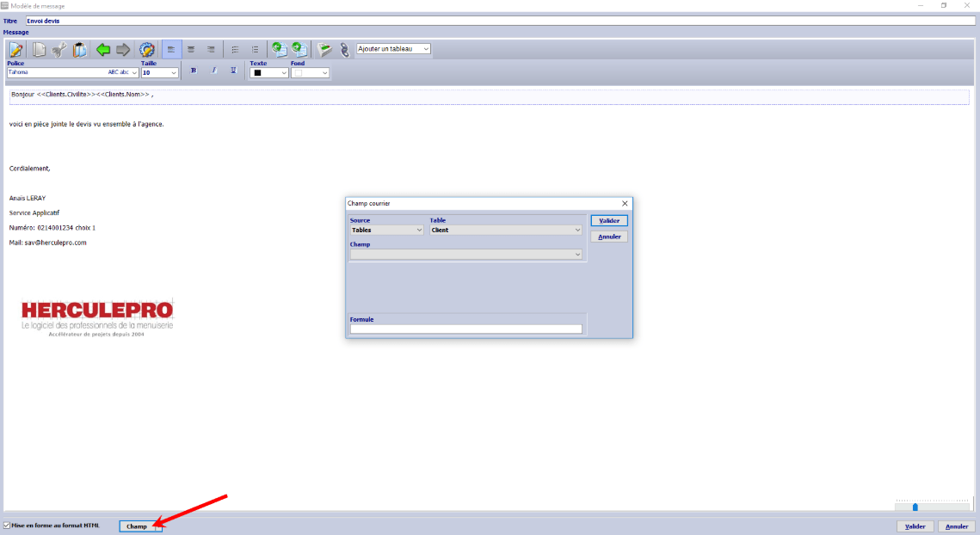Align text to the left

tap(171, 49)
